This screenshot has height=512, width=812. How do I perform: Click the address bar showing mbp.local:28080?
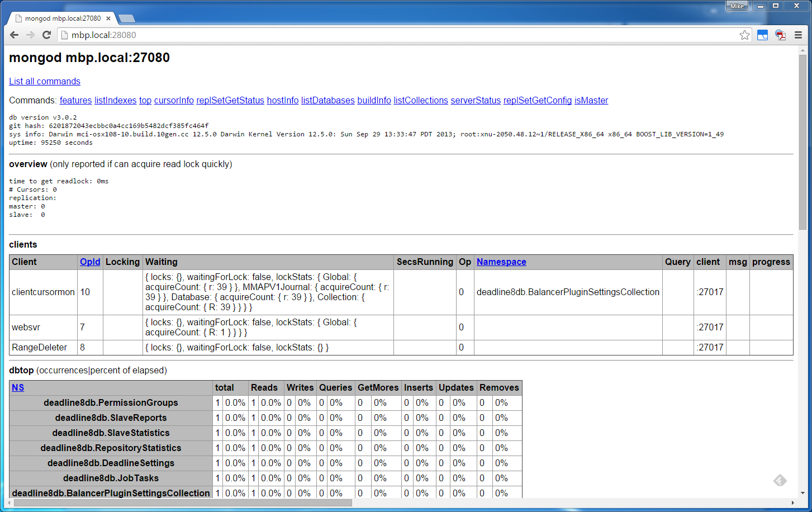tap(391, 35)
